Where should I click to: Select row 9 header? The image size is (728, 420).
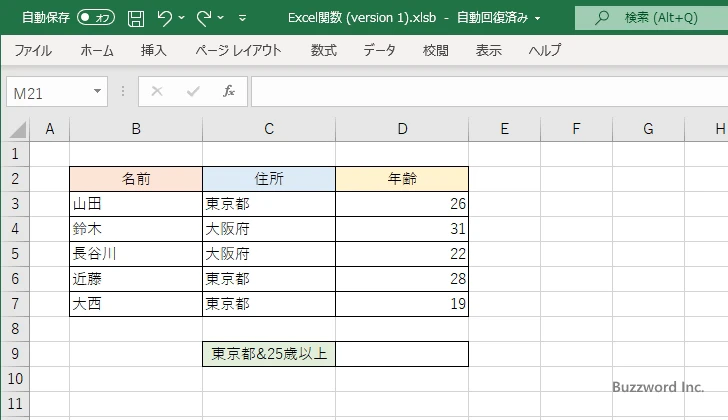(x=15, y=354)
